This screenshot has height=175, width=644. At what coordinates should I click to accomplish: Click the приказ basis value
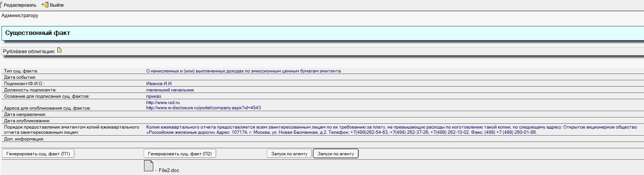click(153, 96)
